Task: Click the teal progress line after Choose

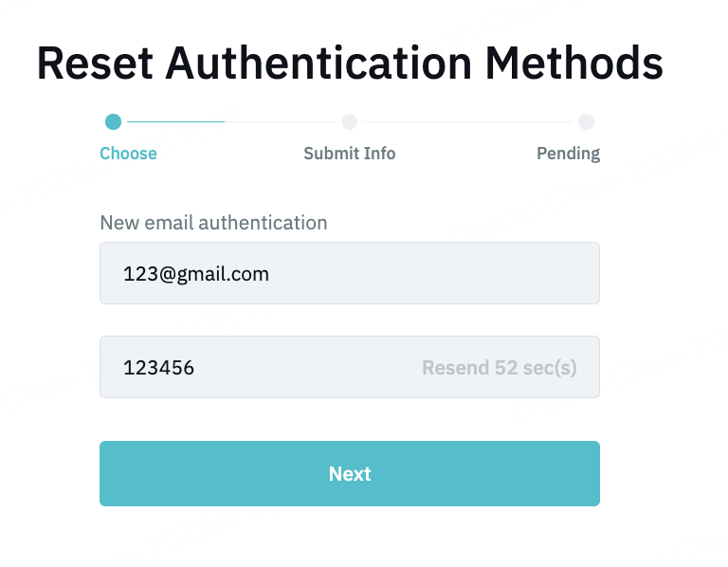Action: (175, 121)
